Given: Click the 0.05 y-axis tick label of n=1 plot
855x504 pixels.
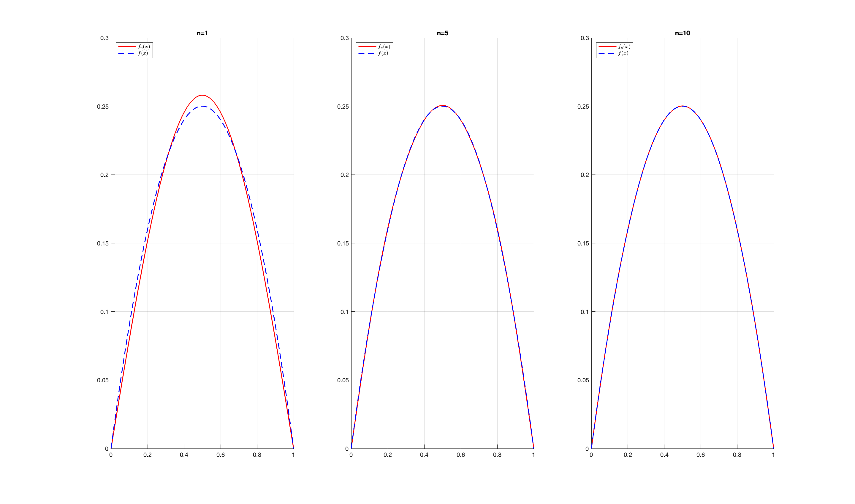Looking at the screenshot, I should (x=103, y=381).
